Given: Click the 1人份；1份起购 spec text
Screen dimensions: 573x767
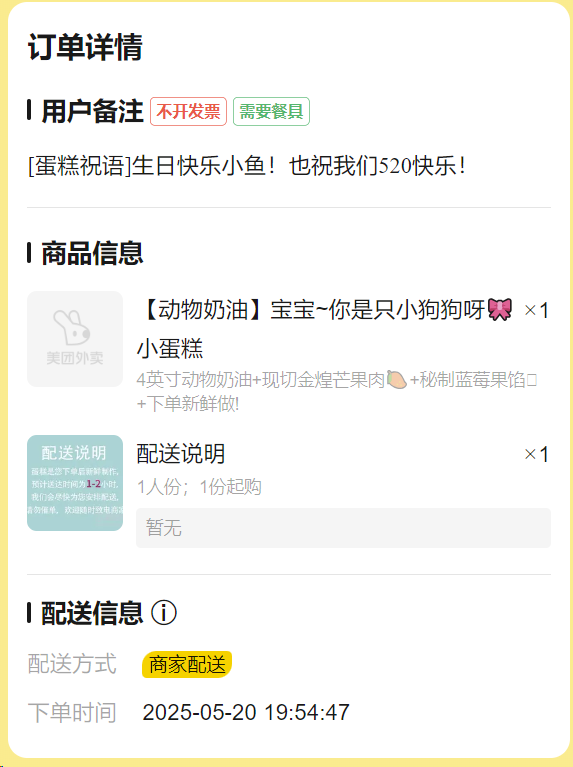Looking at the screenshot, I should point(199,487).
